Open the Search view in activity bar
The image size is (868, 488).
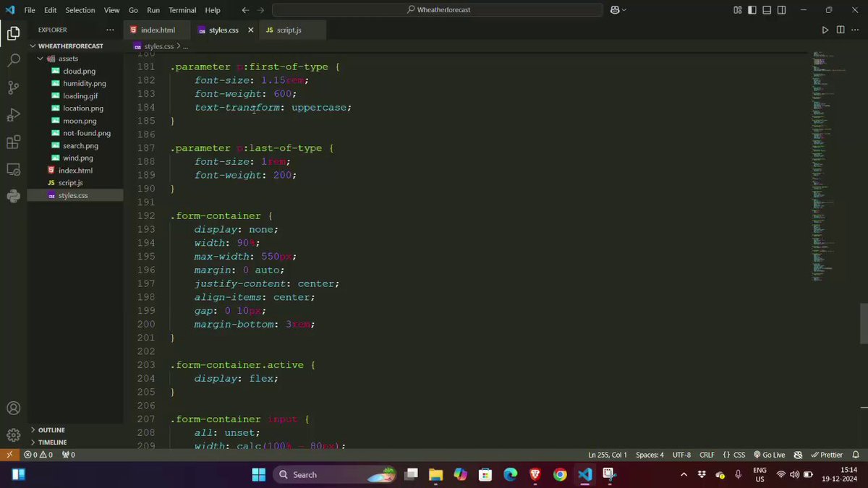tap(13, 61)
